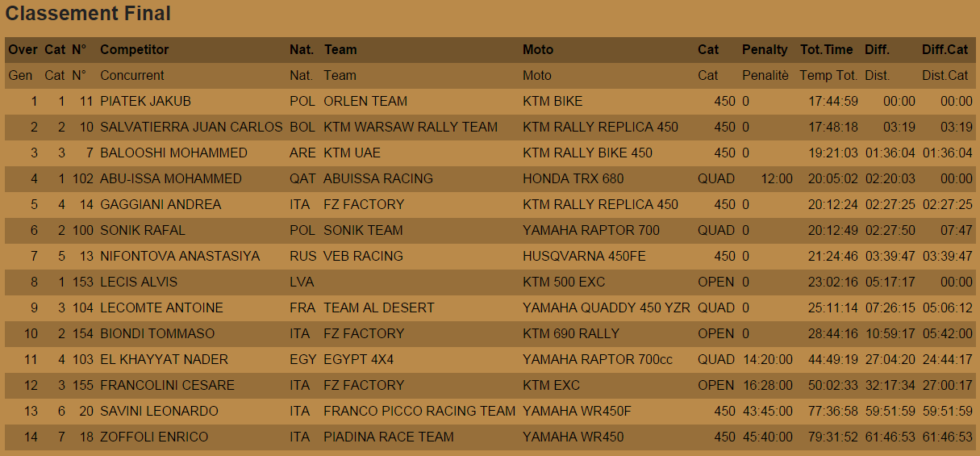The height and width of the screenshot is (456, 980).
Task: Click the "Moto" header in the top header row
Action: [x=538, y=49]
